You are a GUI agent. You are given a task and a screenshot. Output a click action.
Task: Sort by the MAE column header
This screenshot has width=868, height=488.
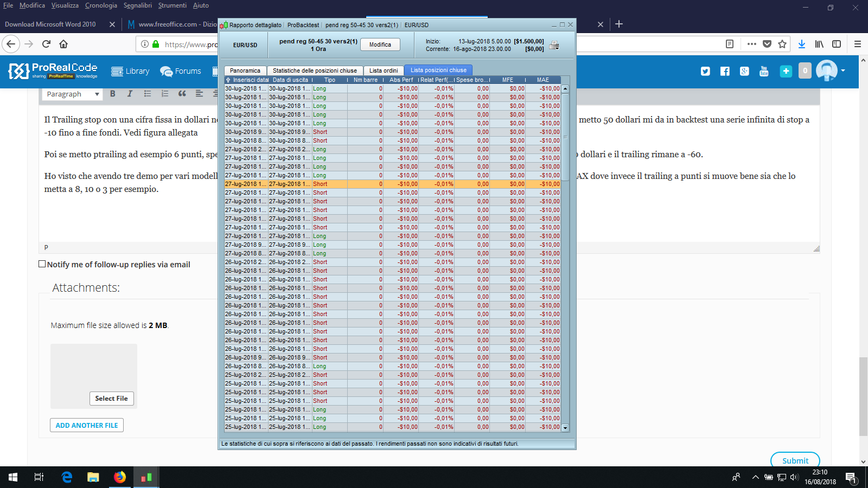pyautogui.click(x=543, y=80)
